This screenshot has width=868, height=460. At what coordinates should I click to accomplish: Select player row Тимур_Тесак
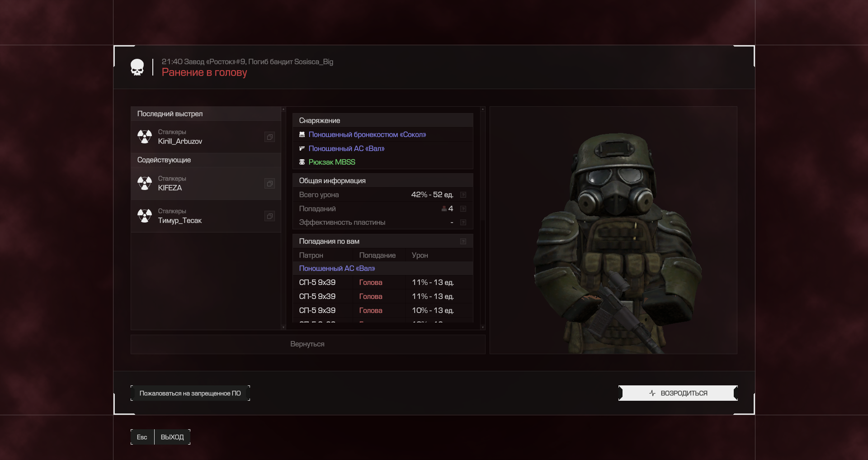[206, 216]
